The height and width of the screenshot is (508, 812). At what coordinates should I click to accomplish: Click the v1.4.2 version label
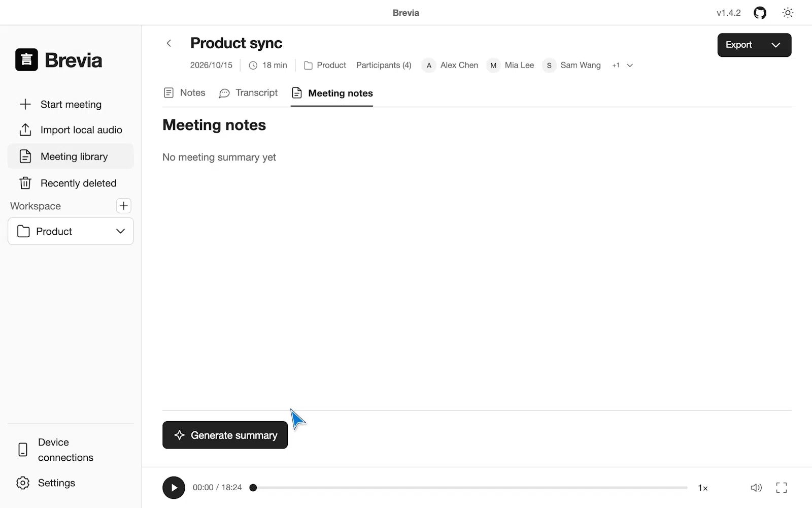728,13
